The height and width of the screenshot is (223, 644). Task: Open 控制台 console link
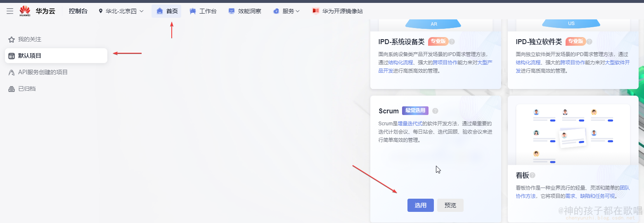point(78,11)
